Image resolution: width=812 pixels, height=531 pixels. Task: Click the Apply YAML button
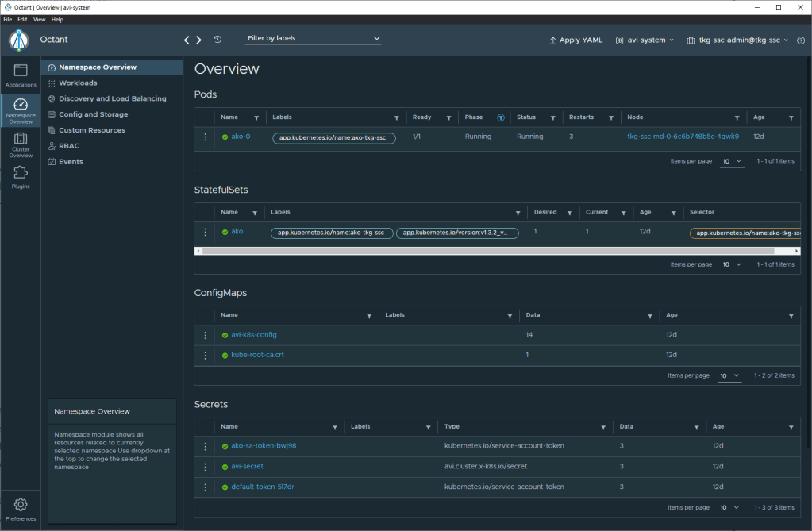tap(576, 40)
